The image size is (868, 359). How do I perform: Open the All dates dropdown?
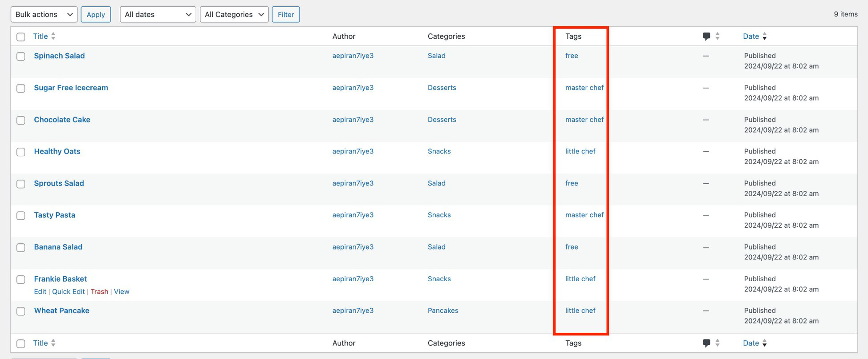point(158,14)
